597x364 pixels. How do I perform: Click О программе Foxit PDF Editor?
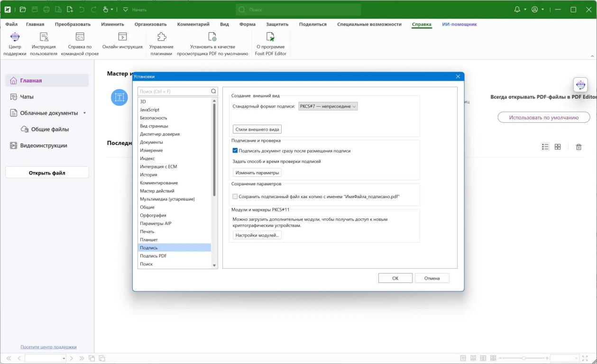(x=270, y=37)
